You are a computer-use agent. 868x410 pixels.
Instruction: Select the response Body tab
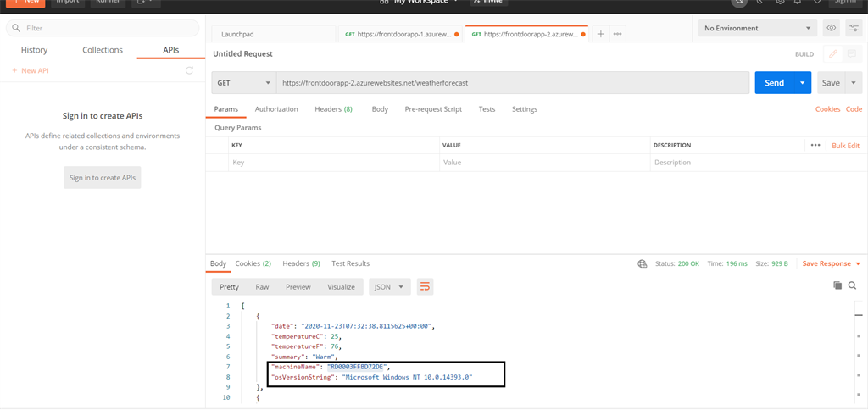click(218, 263)
